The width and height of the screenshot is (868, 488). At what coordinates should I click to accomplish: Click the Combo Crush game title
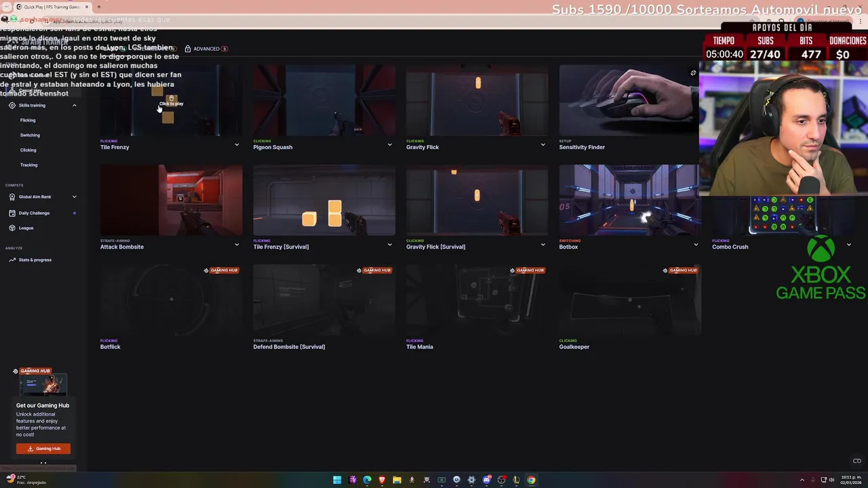730,247
